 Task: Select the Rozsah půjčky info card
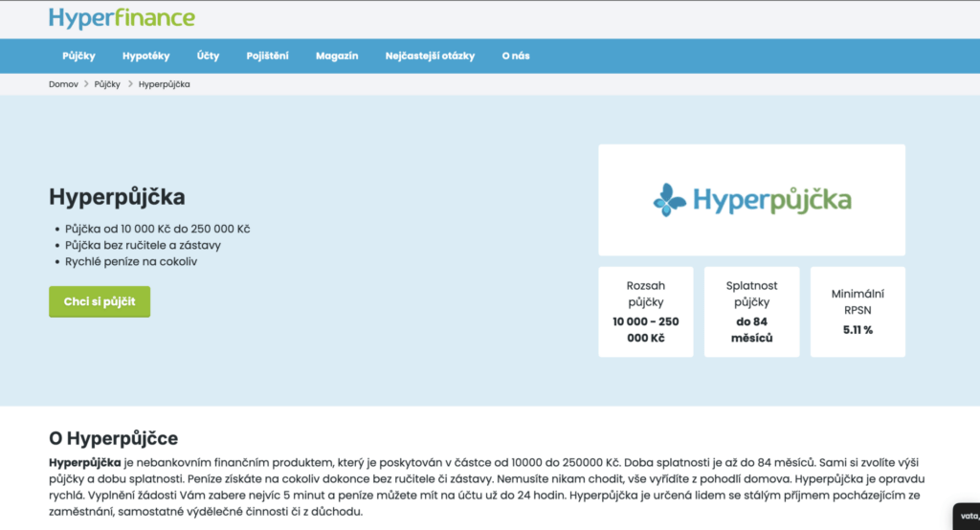[x=646, y=312]
